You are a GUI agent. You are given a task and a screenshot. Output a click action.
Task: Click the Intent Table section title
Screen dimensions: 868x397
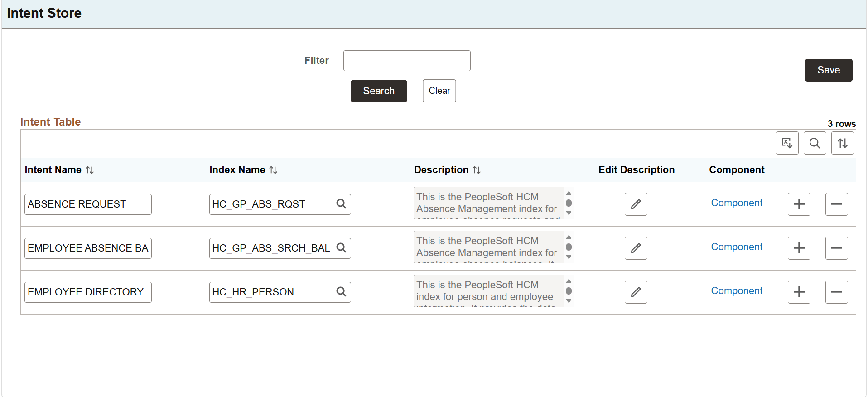click(x=50, y=122)
